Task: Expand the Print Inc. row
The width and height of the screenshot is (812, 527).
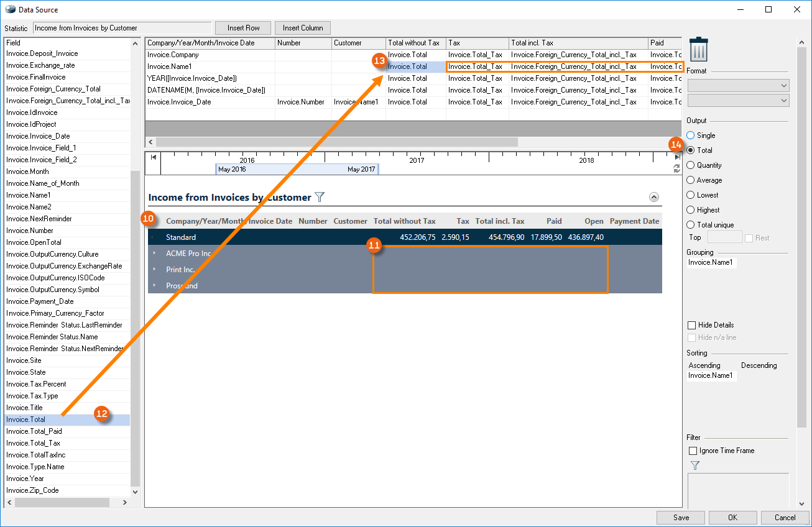Action: point(154,270)
